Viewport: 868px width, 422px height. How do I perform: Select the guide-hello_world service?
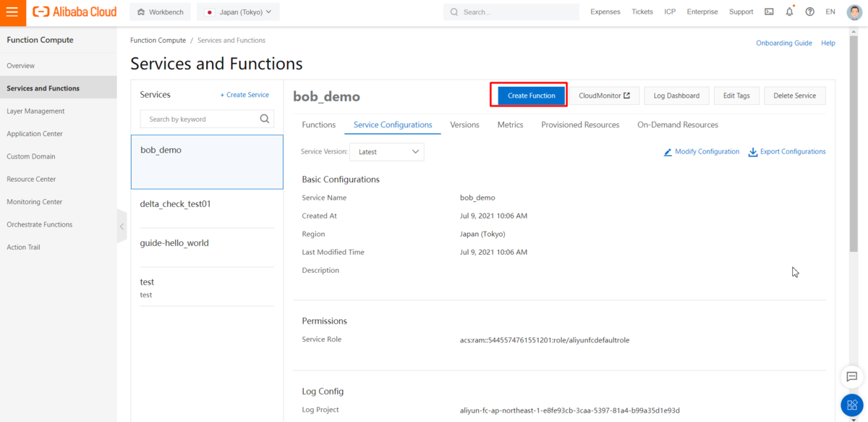pyautogui.click(x=207, y=248)
